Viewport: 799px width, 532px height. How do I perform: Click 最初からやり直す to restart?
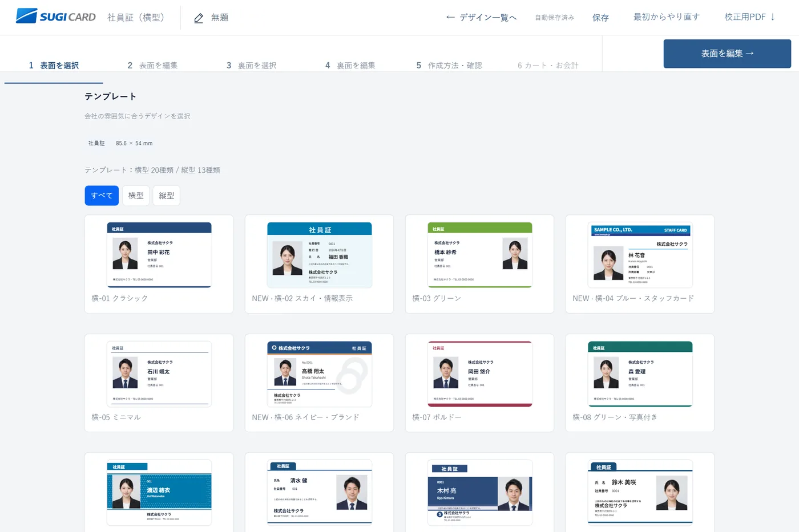[x=667, y=17]
